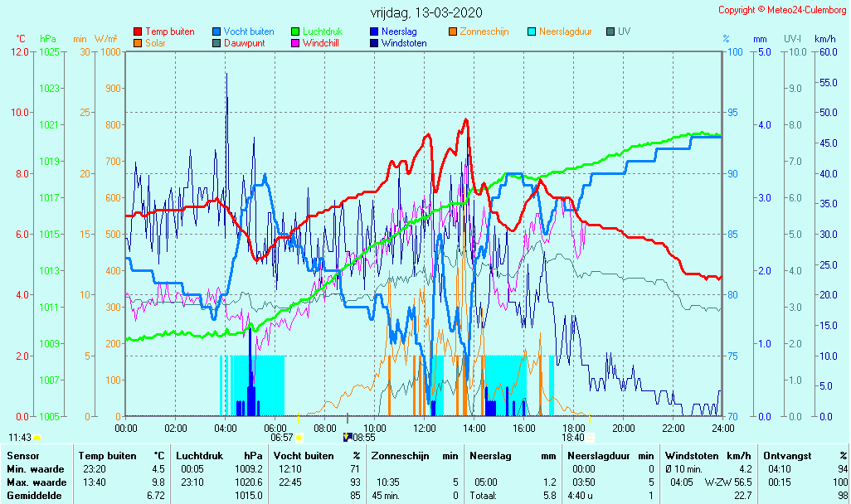Click the sunrise icon next to 06:57
This screenshot has width=851, height=504.
[299, 437]
